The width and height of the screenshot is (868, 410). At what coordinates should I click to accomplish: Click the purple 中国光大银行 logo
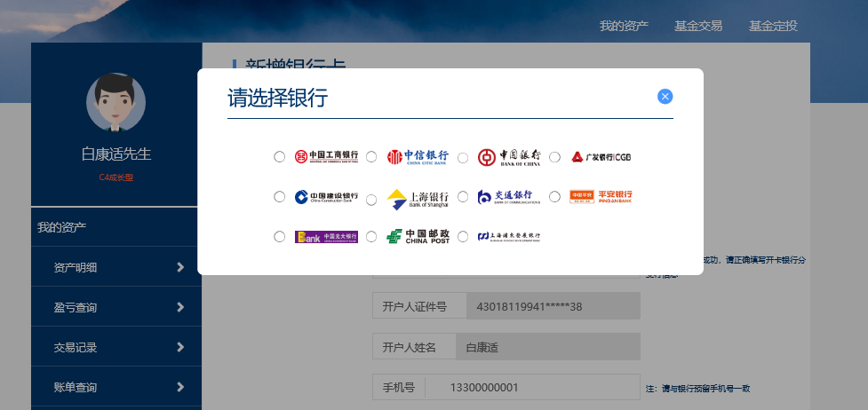(x=327, y=237)
